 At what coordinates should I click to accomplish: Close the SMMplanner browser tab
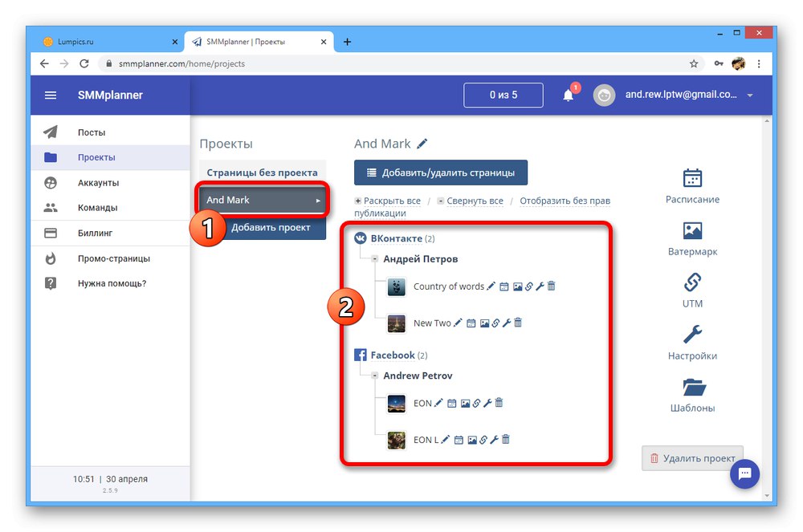[323, 42]
